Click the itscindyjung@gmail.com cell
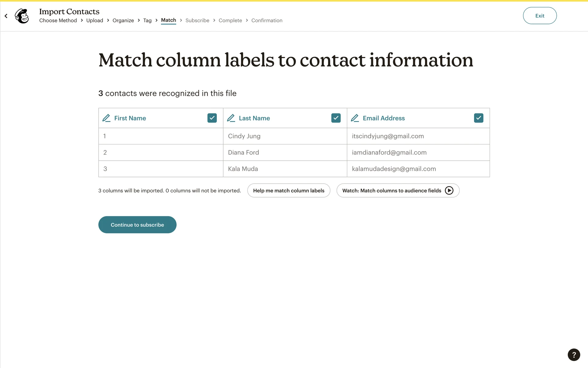 pyautogui.click(x=388, y=136)
